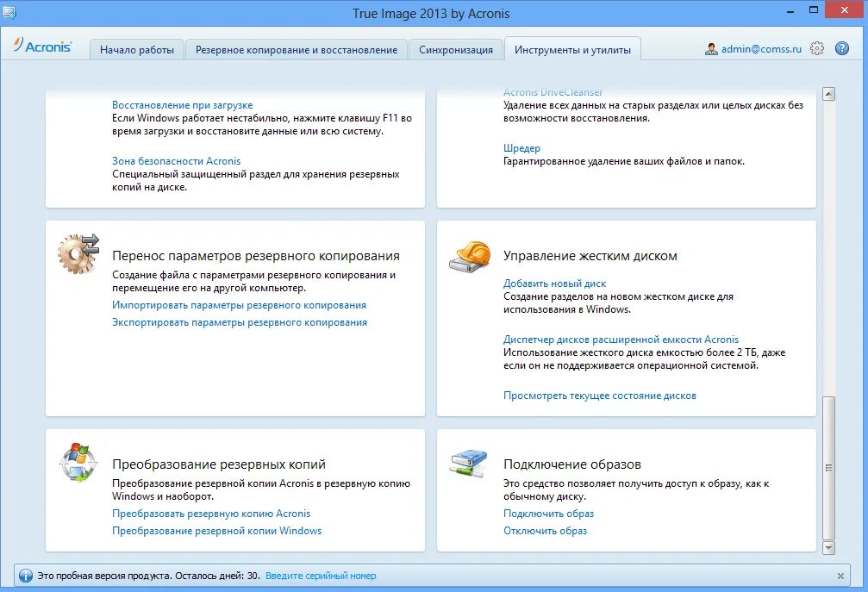
Task: Click the Подключить образ link
Action: [548, 514]
